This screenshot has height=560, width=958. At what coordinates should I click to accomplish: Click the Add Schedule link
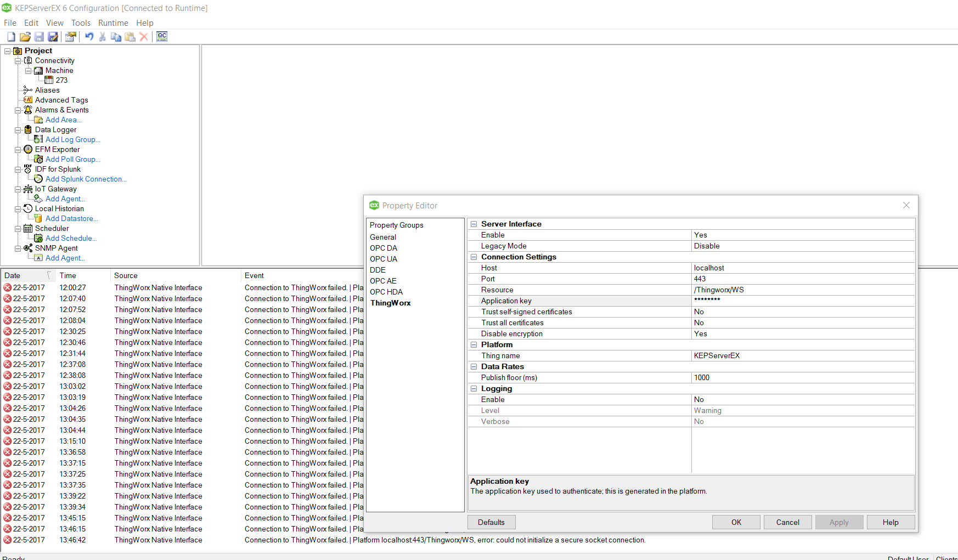(71, 238)
